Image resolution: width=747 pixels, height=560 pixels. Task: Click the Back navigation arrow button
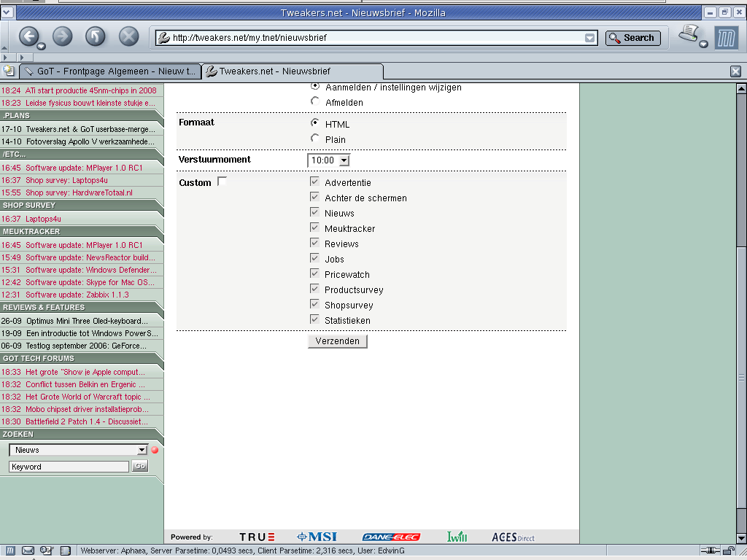point(28,36)
